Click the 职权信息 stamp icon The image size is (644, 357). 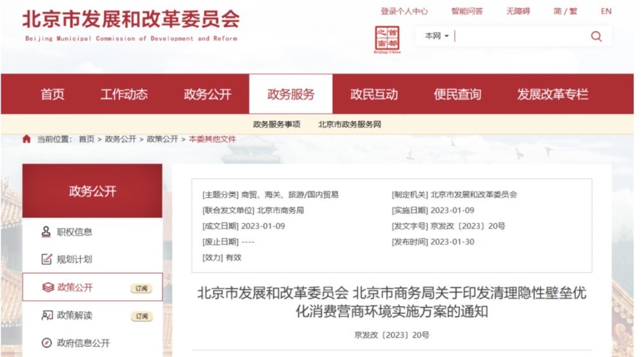pos(46,232)
